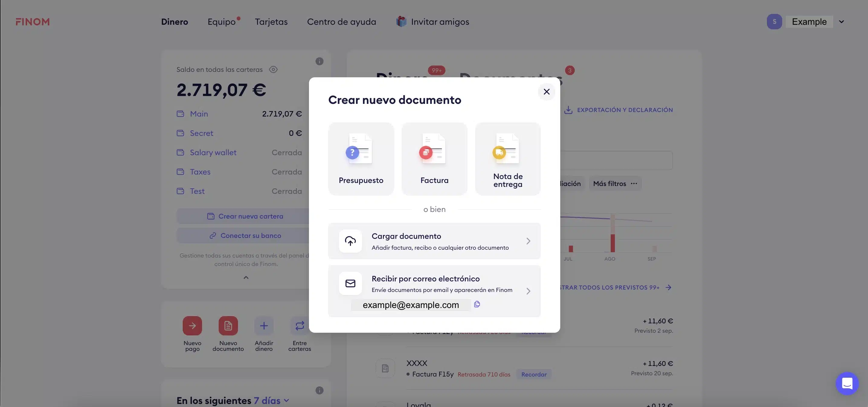Click the Añadir dinero plus icon
Screen dimensions: 868x407
point(264,325)
